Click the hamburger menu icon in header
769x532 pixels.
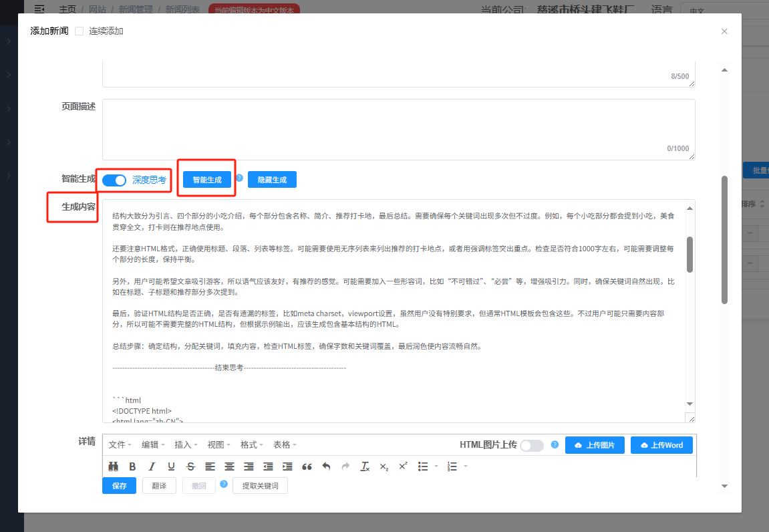tap(39, 9)
